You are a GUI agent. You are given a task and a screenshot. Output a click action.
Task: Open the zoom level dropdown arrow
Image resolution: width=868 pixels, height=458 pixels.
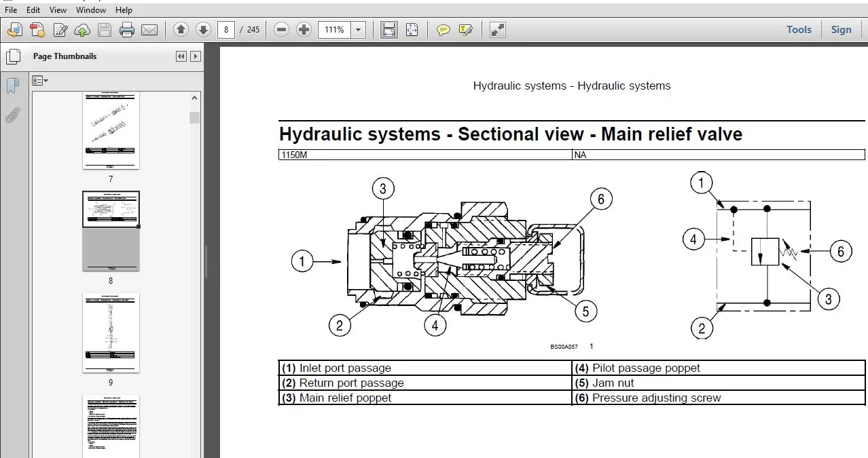tap(359, 29)
